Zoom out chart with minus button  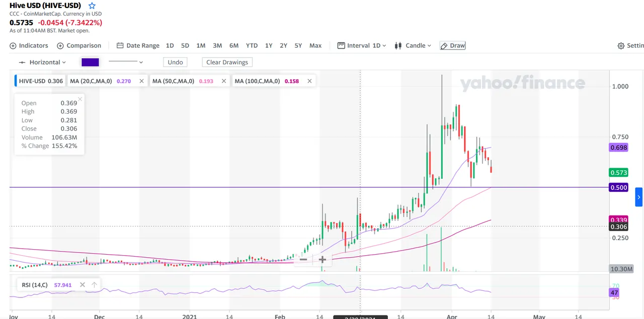point(303,260)
